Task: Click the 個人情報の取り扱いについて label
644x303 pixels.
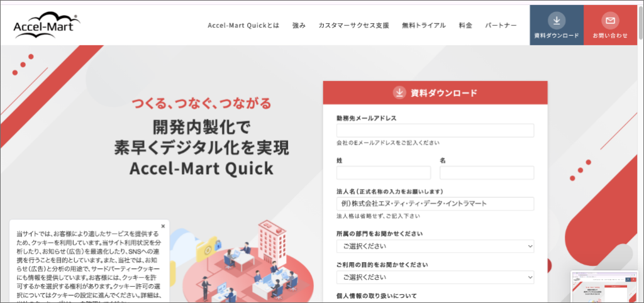Action: (x=377, y=295)
